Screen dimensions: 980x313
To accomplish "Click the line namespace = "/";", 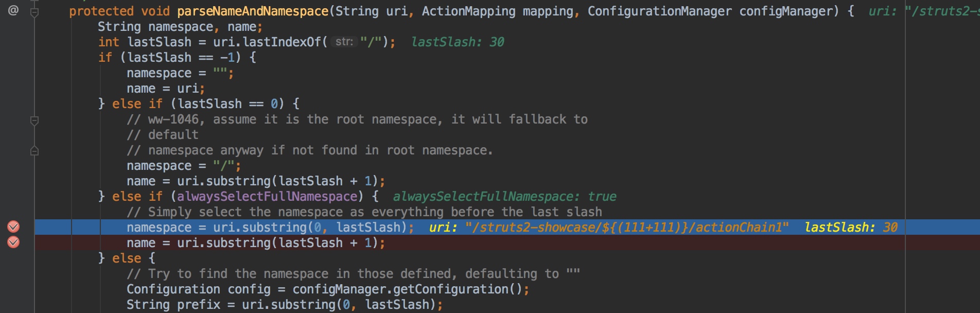I will pos(184,166).
